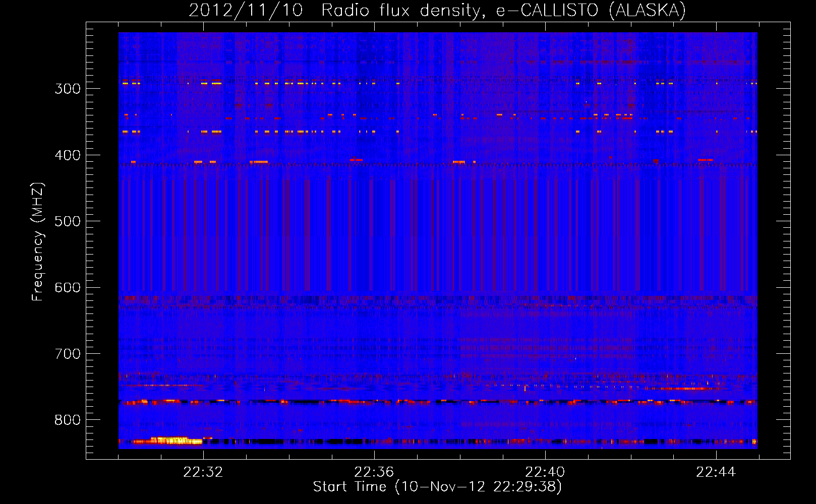Image resolution: width=816 pixels, height=504 pixels.
Task: Click the "Frequency (MHZ)" axis label
Action: [x=38, y=241]
